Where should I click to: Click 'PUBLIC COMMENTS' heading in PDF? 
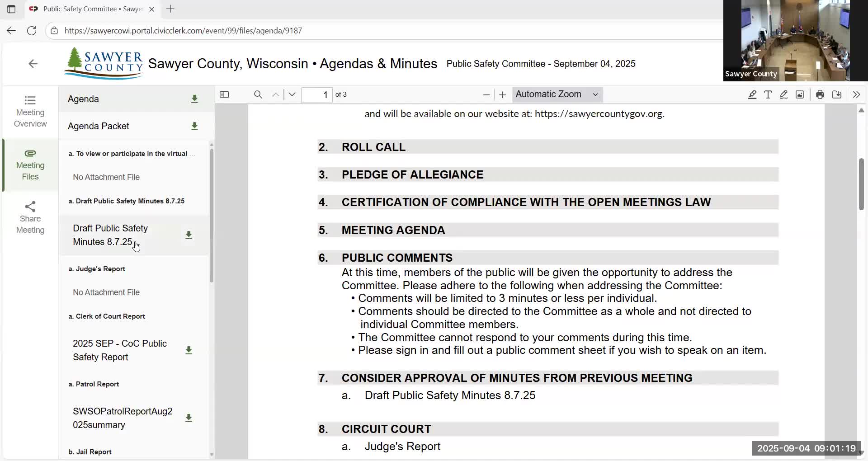[x=397, y=258]
